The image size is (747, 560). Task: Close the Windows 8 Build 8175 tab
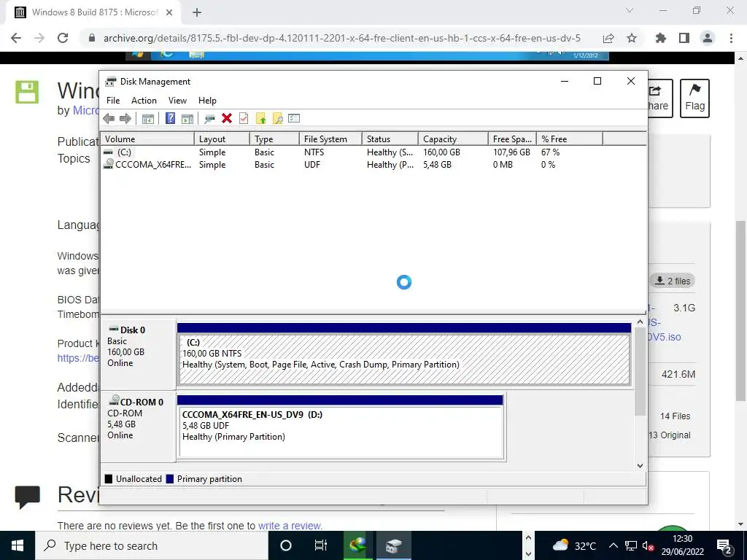169,13
